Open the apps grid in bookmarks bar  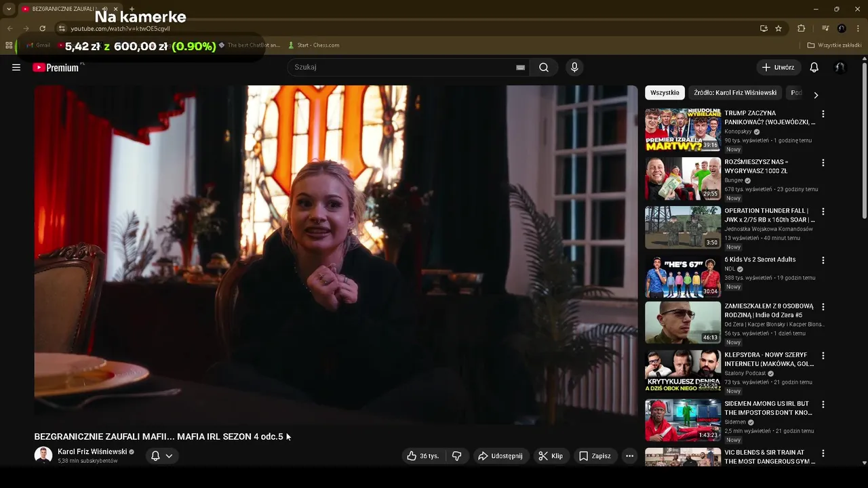coord(9,45)
